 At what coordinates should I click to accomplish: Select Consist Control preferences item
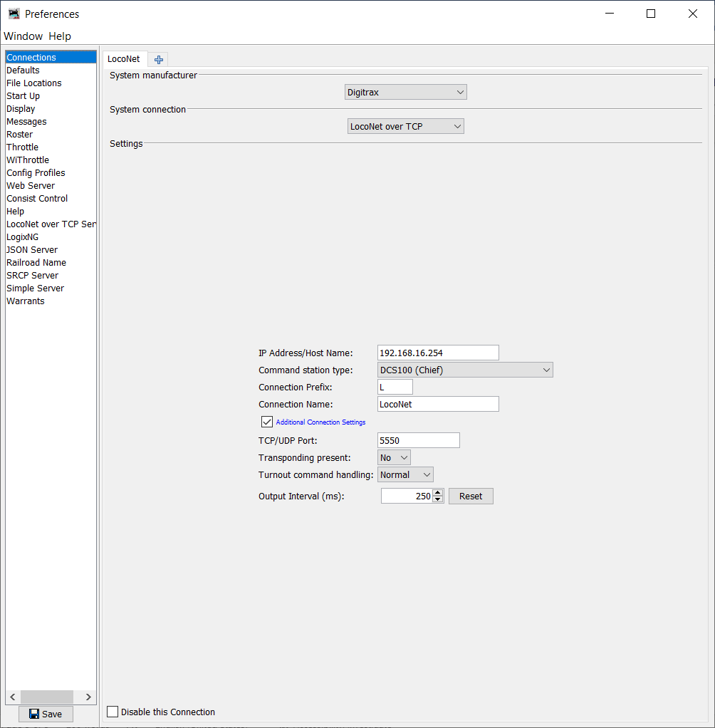click(x=51, y=198)
